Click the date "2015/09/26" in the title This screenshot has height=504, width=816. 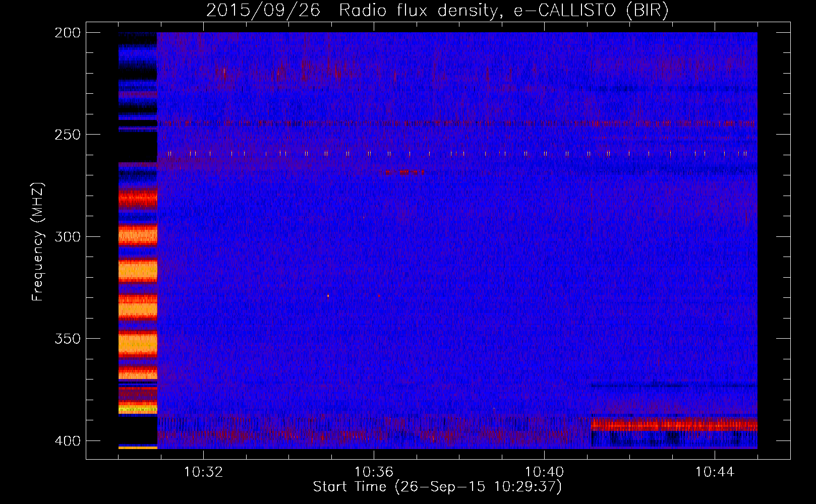(263, 11)
